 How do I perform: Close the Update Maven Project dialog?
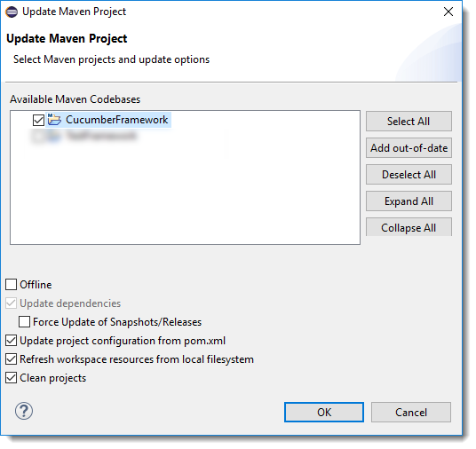pyautogui.click(x=448, y=12)
